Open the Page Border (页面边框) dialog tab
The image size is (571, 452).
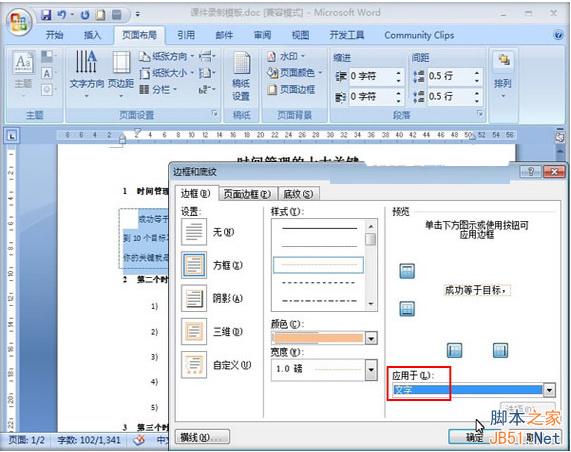coord(248,194)
